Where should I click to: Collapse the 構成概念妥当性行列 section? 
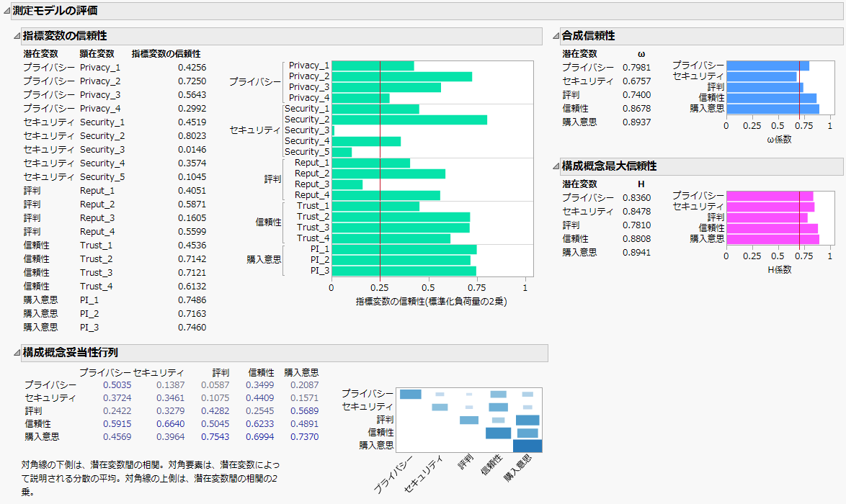(16, 353)
